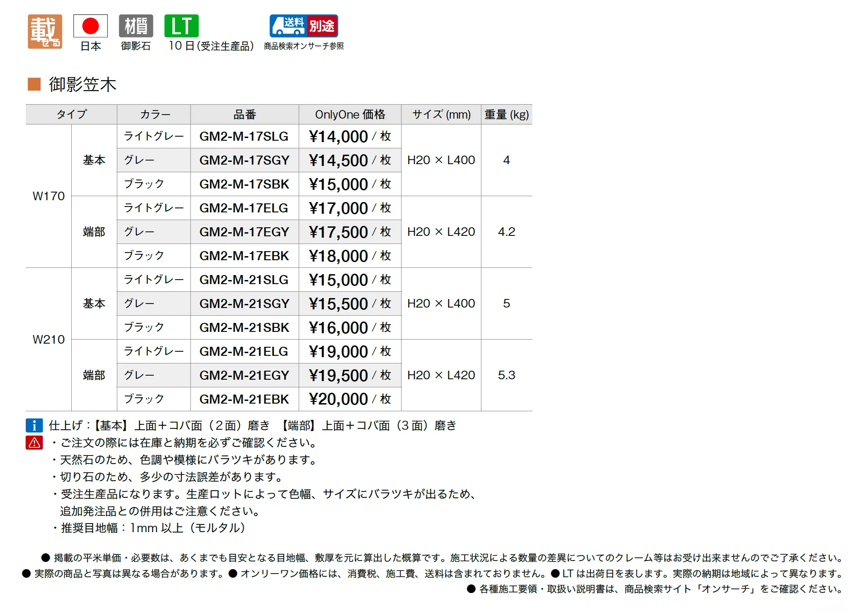Select product code GM2-M-21SLG
Screen dimensions: 864x616
[244, 280]
